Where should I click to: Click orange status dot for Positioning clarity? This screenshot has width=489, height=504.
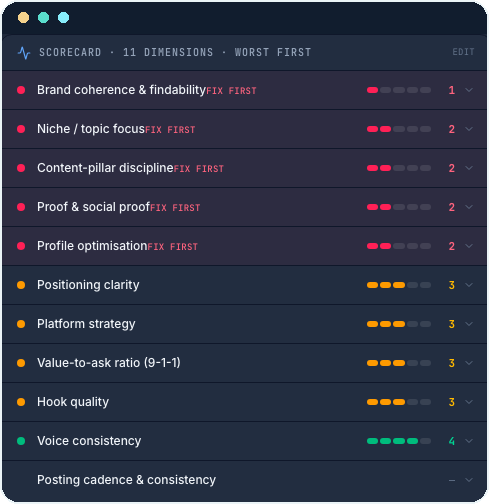click(x=21, y=285)
